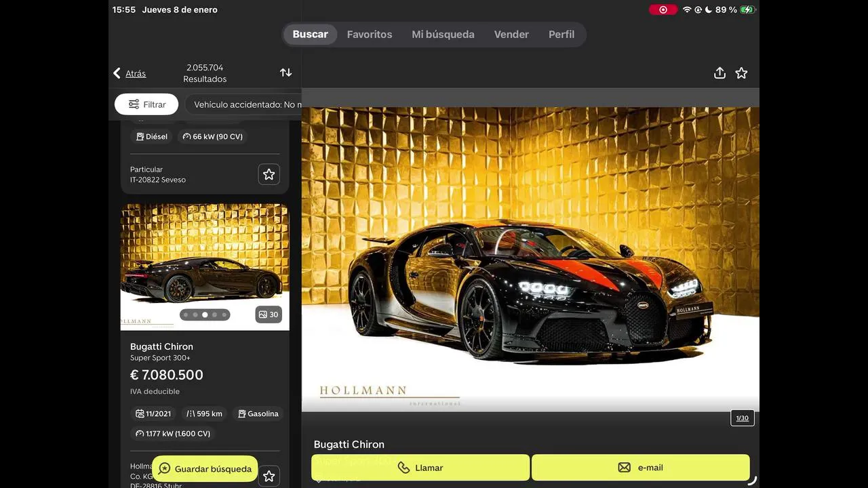868x488 pixels.
Task: Tap the Llamar call button
Action: point(420,468)
